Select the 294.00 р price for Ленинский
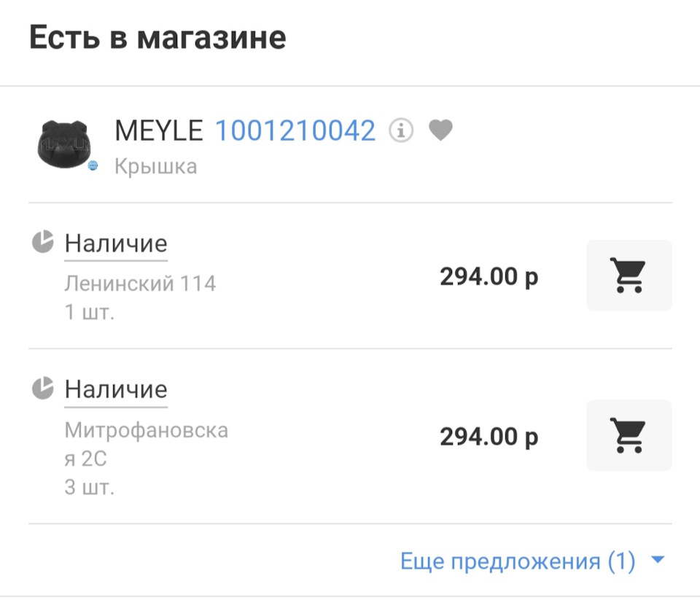 point(489,277)
